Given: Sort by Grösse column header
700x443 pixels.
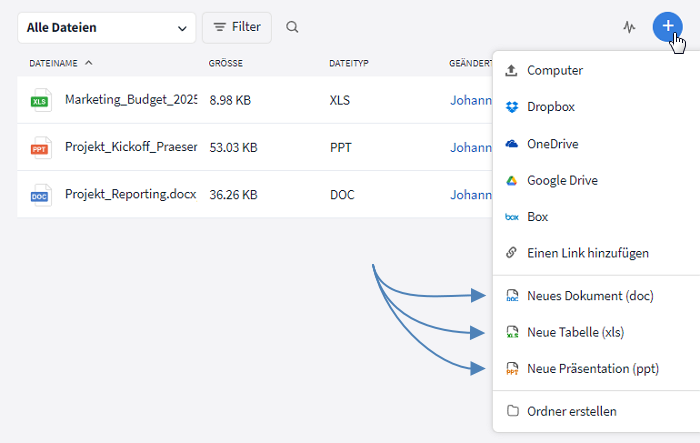Looking at the screenshot, I should pyautogui.click(x=226, y=63).
